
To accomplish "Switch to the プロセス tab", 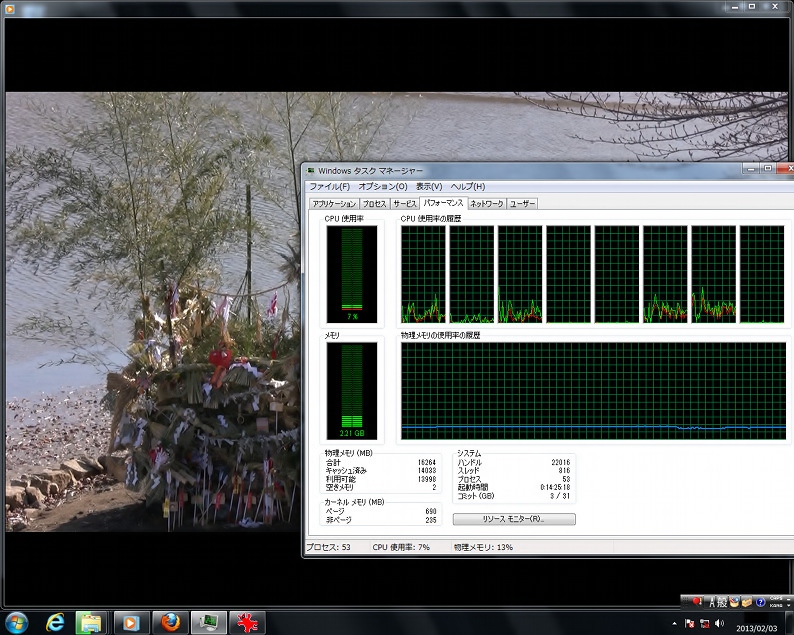I will pyautogui.click(x=374, y=203).
